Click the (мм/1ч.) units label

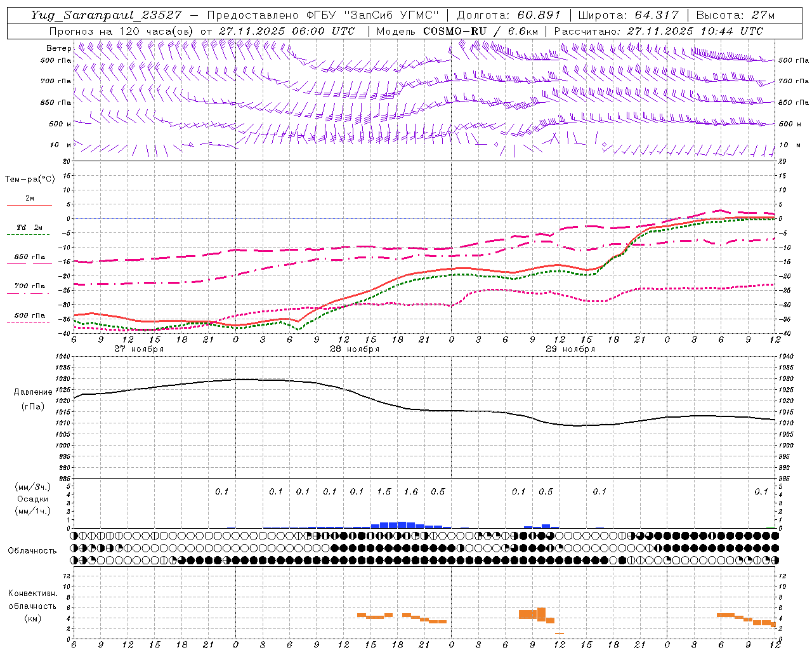click(33, 511)
